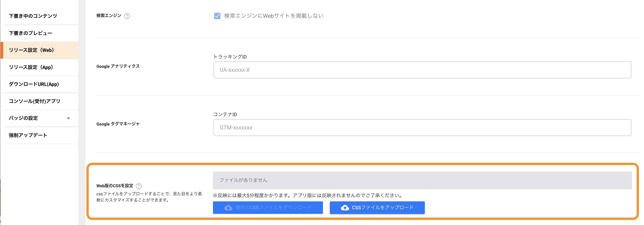Image resolution: width=644 pixels, height=225 pixels.
Task: Uncheck 検索エンジンにWebサイトを掲載しない checkbox
Action: 217,16
